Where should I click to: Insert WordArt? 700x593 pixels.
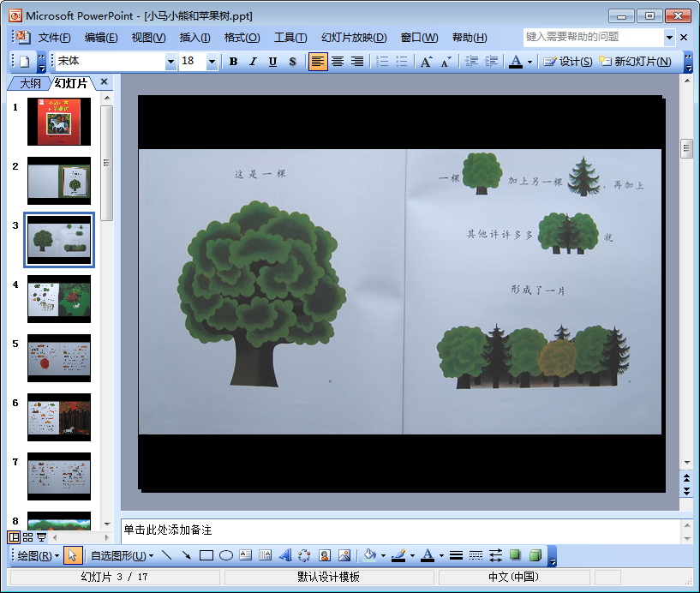[x=285, y=555]
